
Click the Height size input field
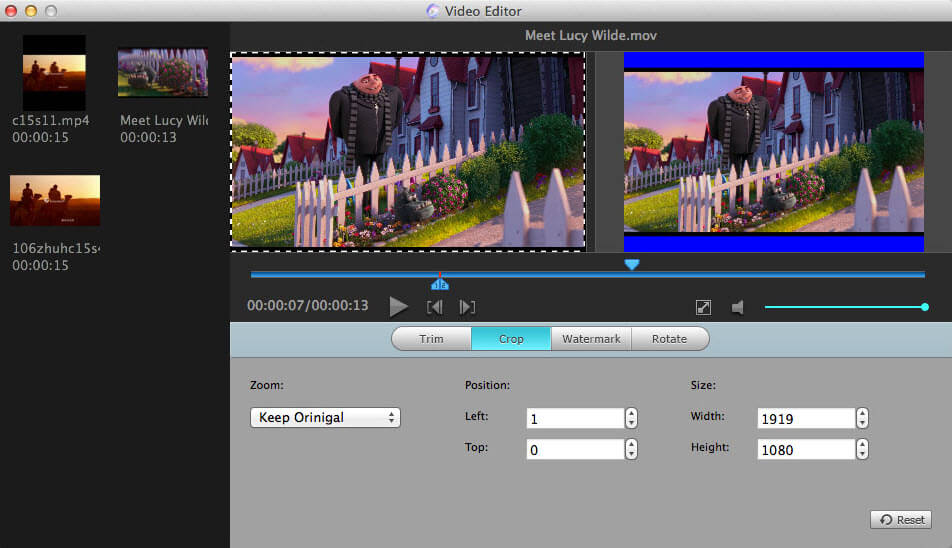click(806, 449)
